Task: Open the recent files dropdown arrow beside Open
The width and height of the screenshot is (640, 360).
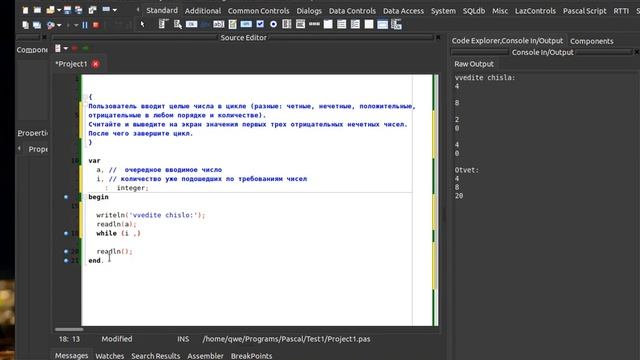Action: 59,10
